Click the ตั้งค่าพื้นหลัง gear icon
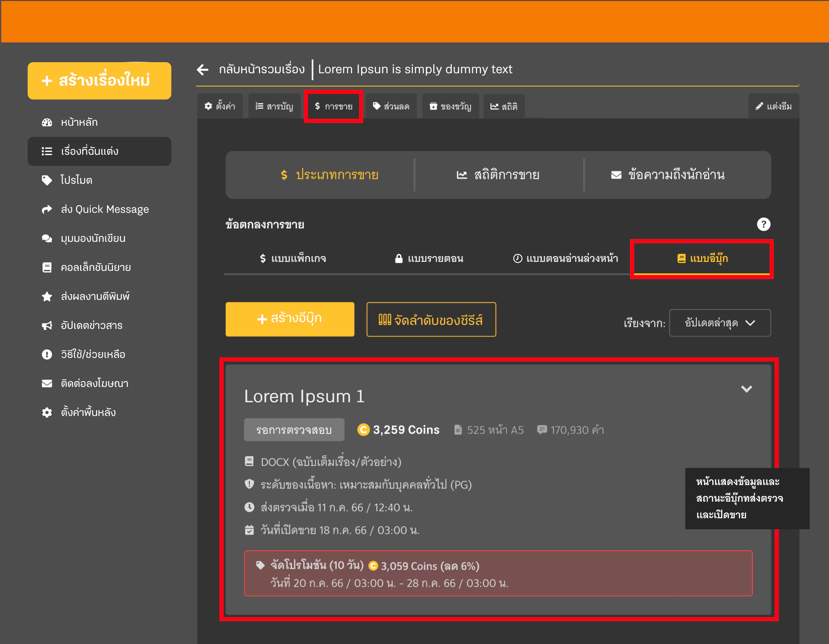This screenshot has width=829, height=644. coord(47,413)
